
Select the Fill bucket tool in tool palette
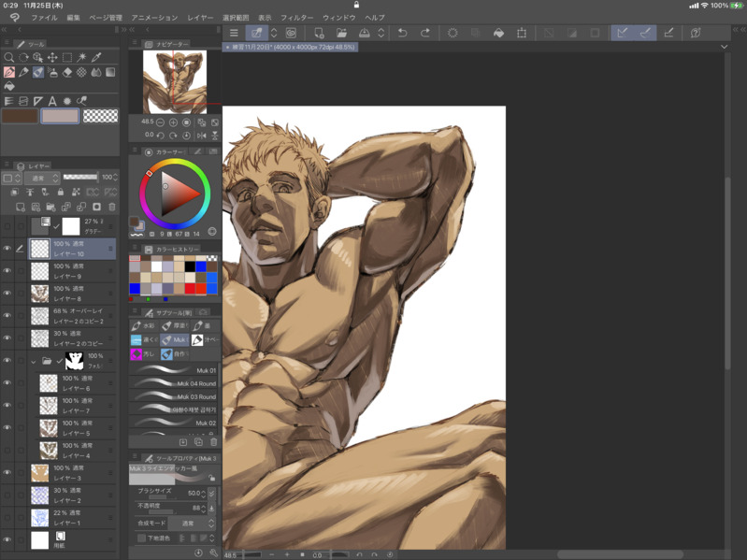click(x=9, y=86)
